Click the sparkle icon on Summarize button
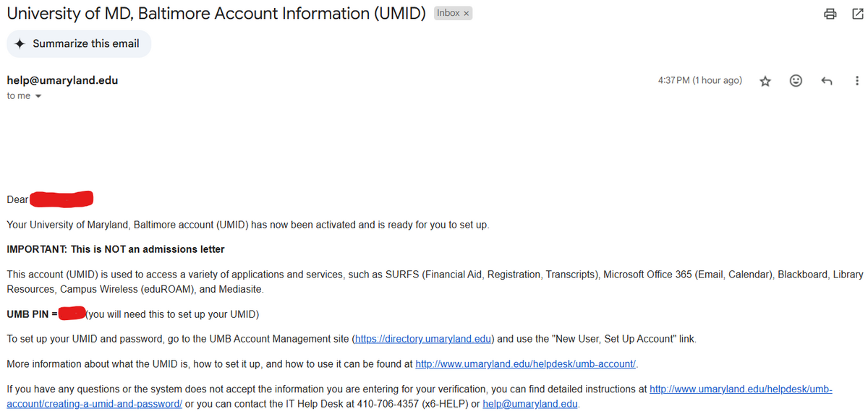 coord(20,43)
